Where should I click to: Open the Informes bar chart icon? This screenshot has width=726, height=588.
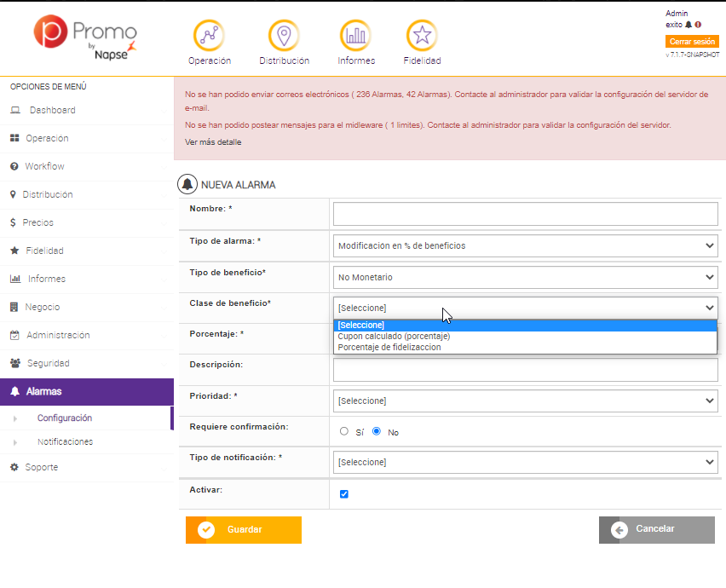[354, 35]
